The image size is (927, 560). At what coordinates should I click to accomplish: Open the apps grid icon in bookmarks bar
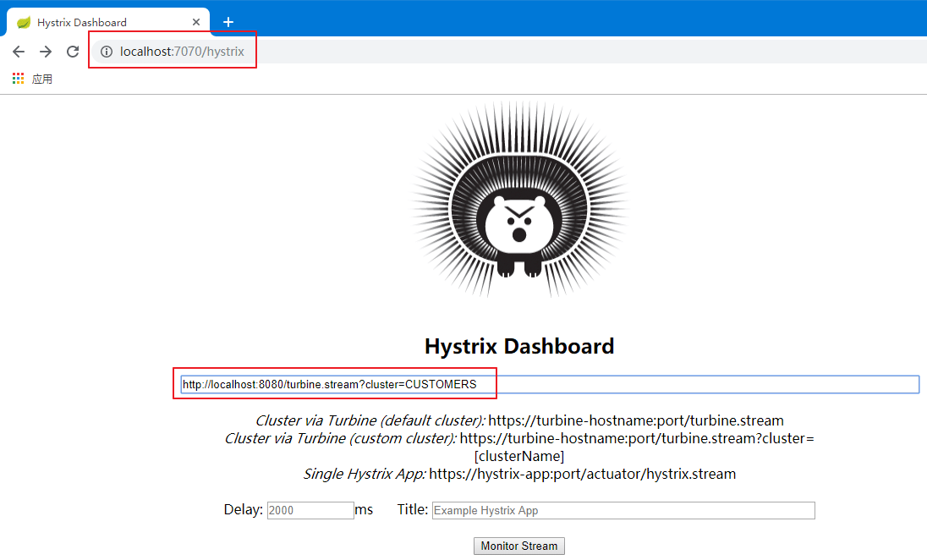(19, 79)
